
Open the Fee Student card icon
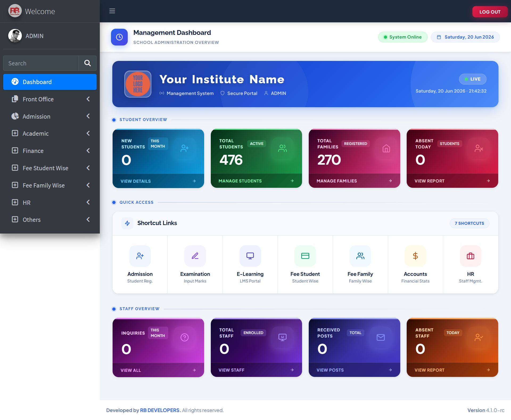click(x=305, y=256)
